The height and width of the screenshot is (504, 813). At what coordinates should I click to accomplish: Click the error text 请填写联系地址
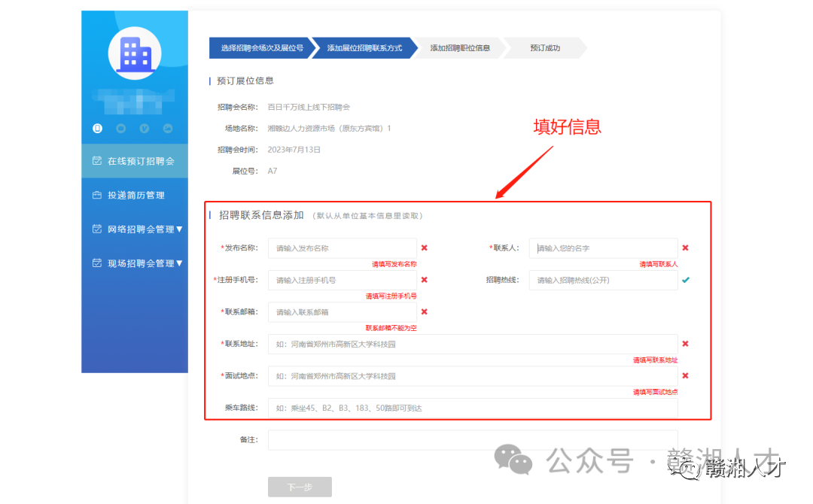pyautogui.click(x=656, y=360)
